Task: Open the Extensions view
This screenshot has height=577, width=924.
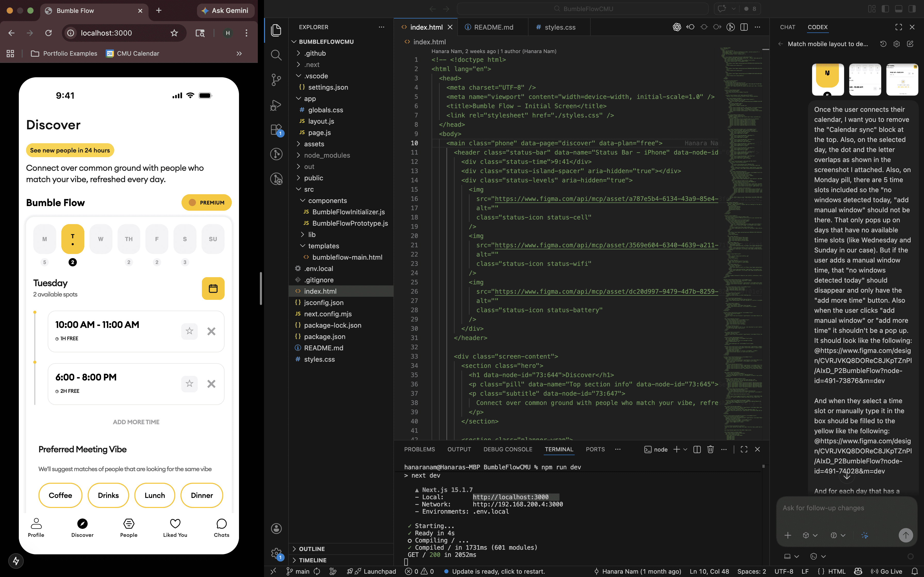Action: 276,129
